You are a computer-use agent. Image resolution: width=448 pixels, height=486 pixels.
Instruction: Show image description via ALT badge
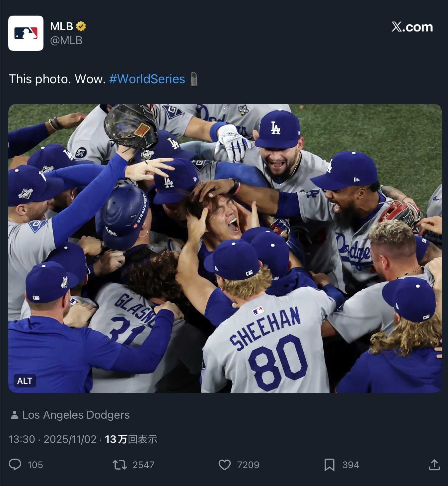[25, 381]
